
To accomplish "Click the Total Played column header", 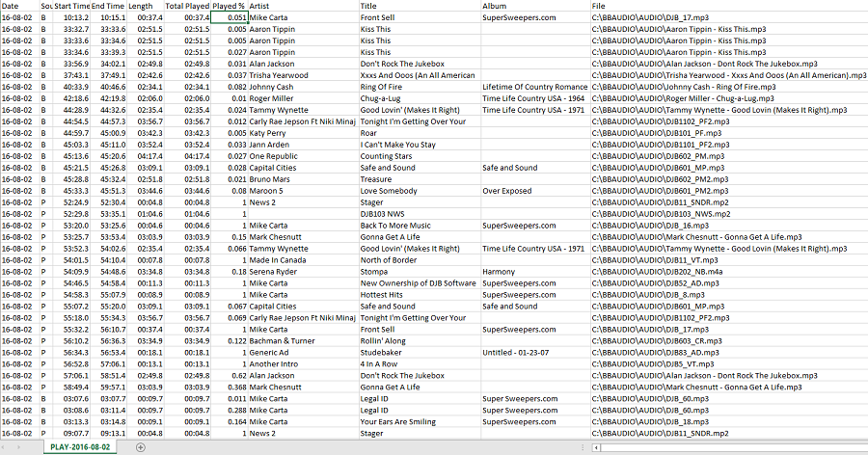I will pos(187,6).
